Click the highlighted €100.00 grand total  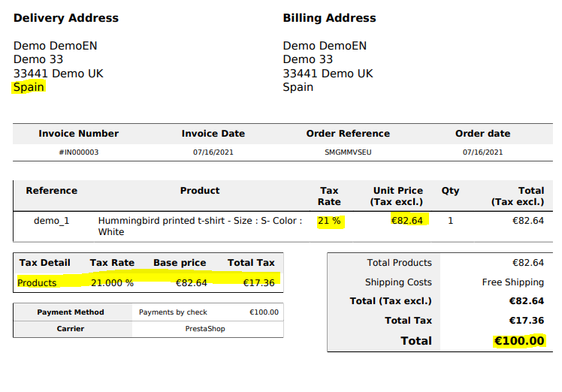point(518,341)
